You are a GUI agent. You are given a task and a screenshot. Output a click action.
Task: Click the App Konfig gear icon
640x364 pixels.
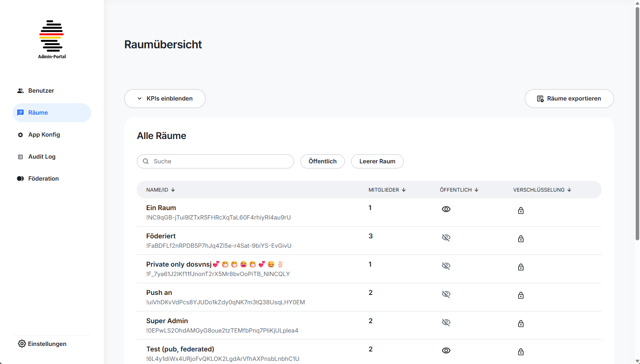(20, 135)
